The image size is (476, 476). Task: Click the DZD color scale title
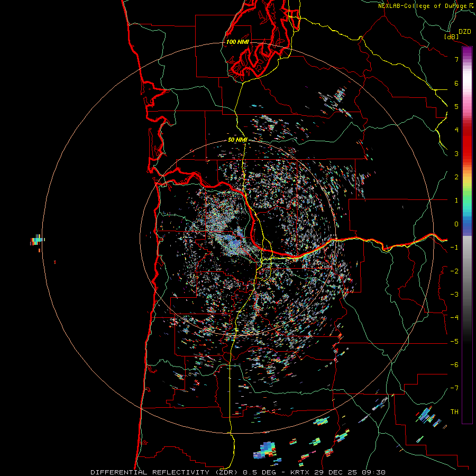[465, 32]
